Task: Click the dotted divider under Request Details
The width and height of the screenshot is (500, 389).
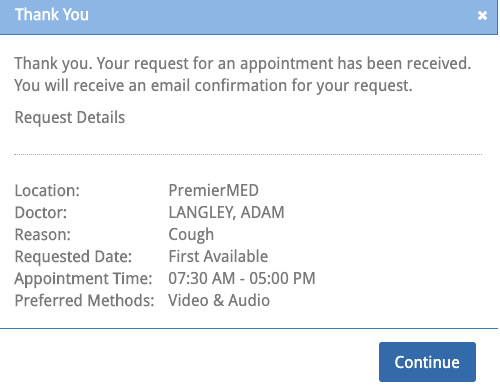Action: point(248,154)
